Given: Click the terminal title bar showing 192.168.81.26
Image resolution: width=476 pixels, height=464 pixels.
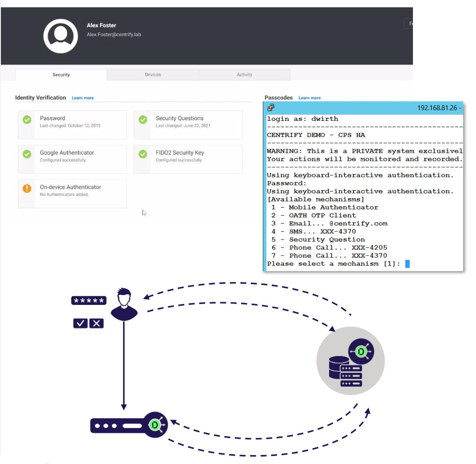Looking at the screenshot, I should [363, 108].
